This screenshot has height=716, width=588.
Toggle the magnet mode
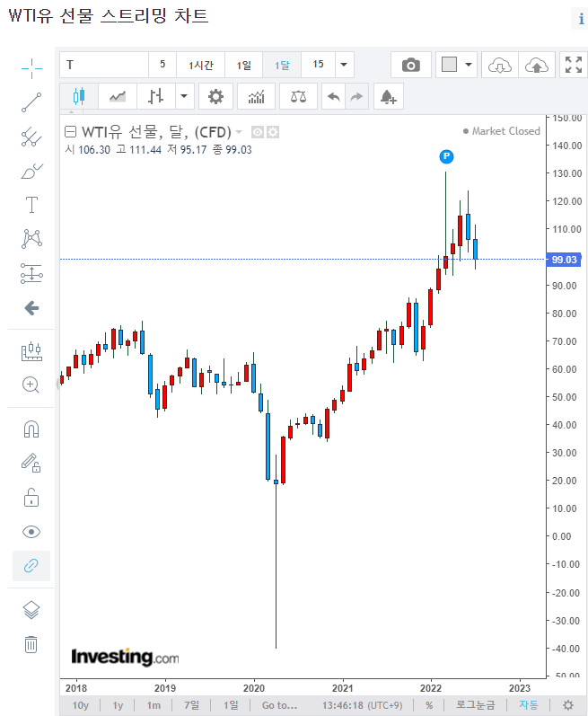coord(31,429)
